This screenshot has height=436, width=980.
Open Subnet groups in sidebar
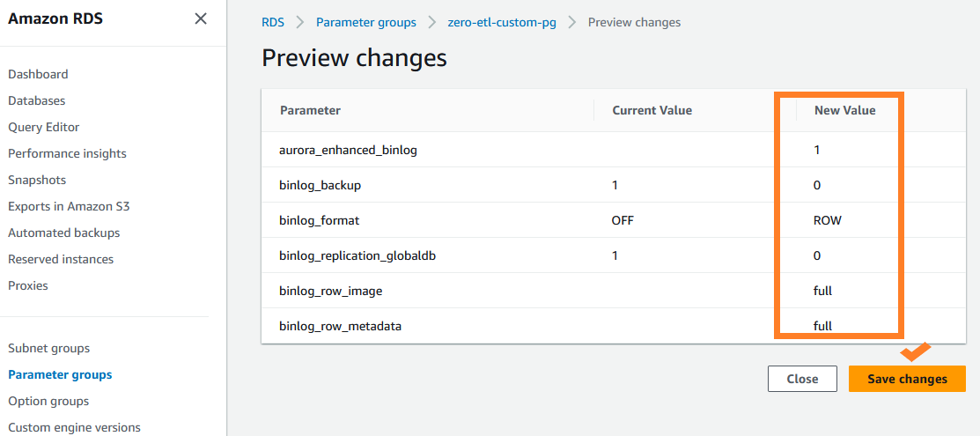tap(49, 348)
